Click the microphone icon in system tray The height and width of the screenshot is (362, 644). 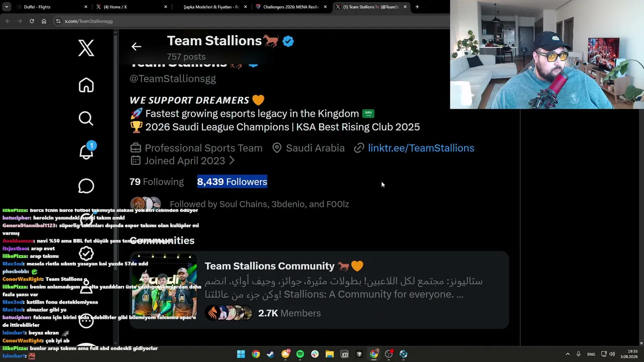click(579, 354)
